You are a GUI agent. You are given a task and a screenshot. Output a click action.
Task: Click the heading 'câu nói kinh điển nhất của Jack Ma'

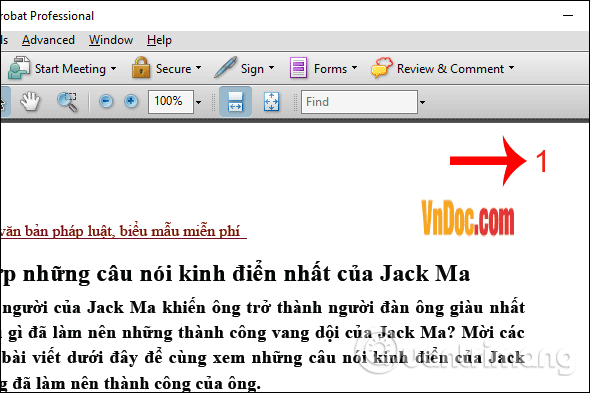point(283,274)
